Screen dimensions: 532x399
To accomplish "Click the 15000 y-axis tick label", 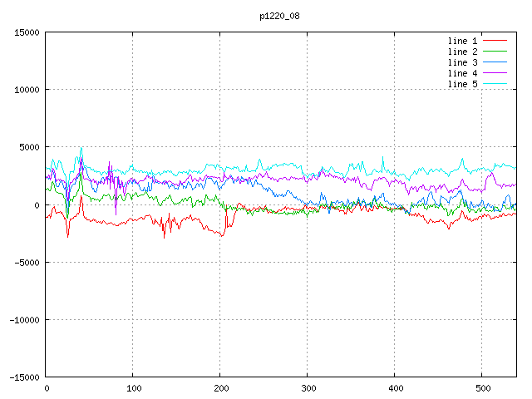I will (x=27, y=32).
